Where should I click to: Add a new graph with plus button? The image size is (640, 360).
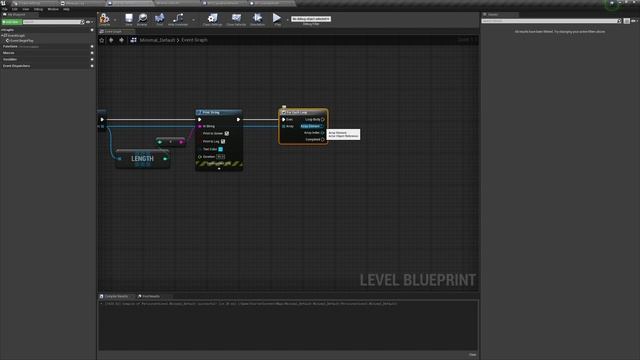click(92, 30)
